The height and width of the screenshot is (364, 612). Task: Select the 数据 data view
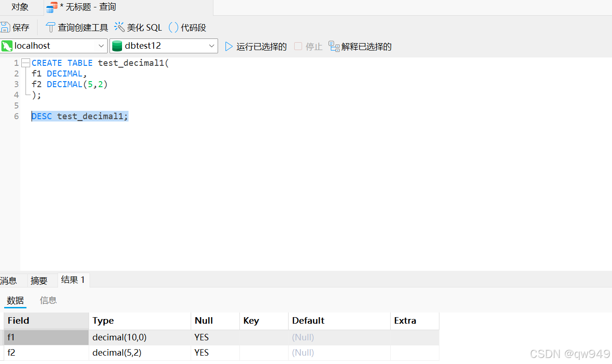(x=15, y=300)
